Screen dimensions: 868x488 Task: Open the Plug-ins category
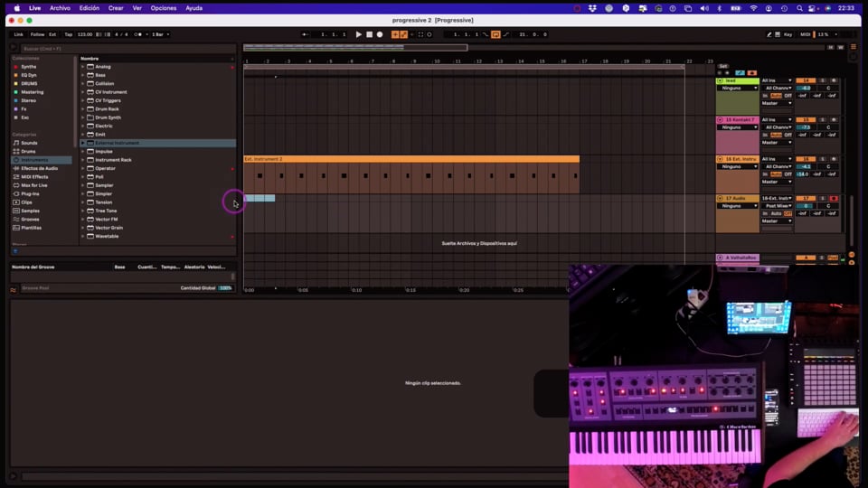30,194
